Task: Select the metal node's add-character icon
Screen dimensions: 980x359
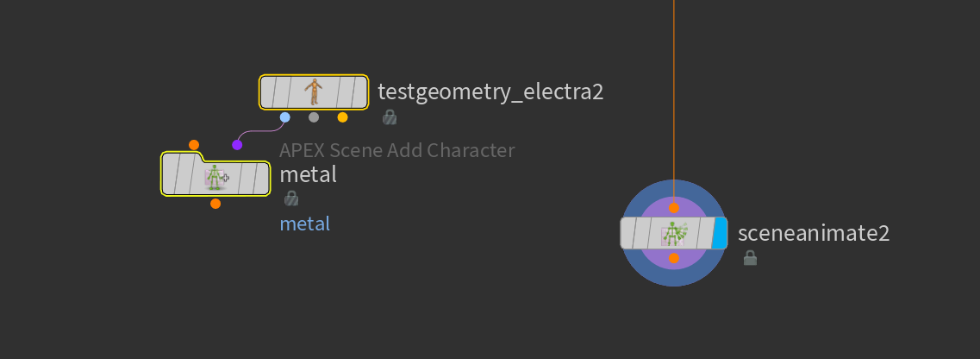Action: point(216,178)
